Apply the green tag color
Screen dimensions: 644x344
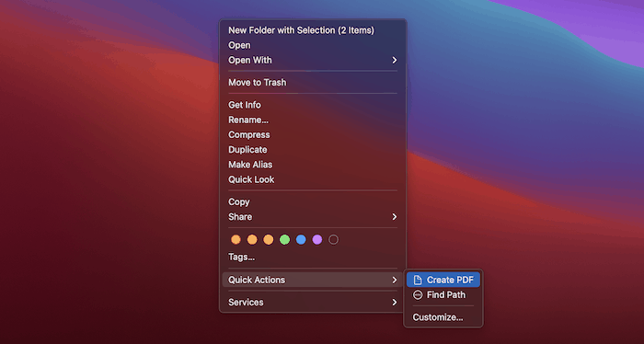click(x=284, y=240)
